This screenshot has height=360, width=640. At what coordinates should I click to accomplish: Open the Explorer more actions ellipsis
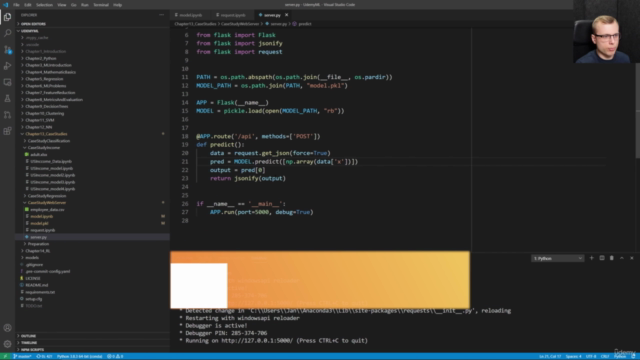click(x=162, y=15)
